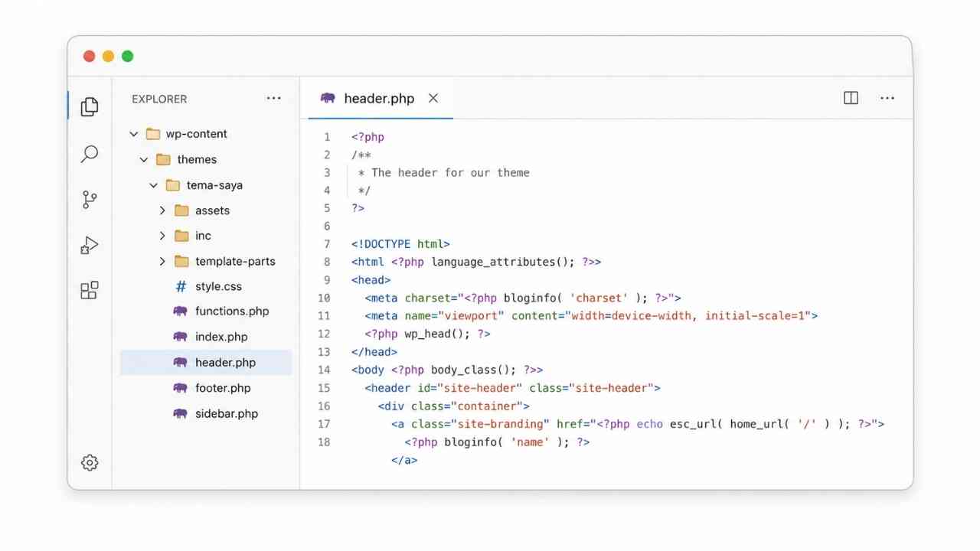
Task: Click line number 18 in the gutter
Action: (x=324, y=442)
